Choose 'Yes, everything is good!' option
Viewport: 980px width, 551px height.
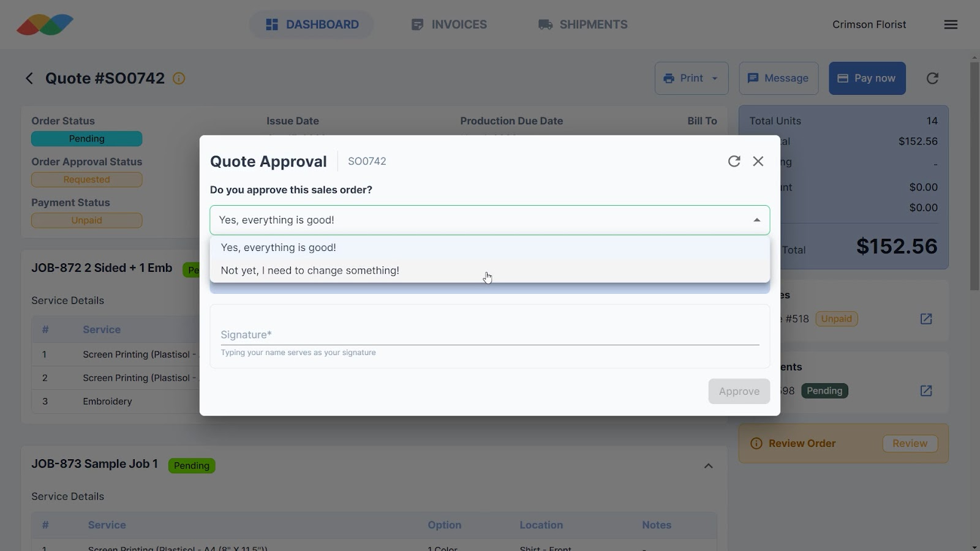(x=489, y=247)
